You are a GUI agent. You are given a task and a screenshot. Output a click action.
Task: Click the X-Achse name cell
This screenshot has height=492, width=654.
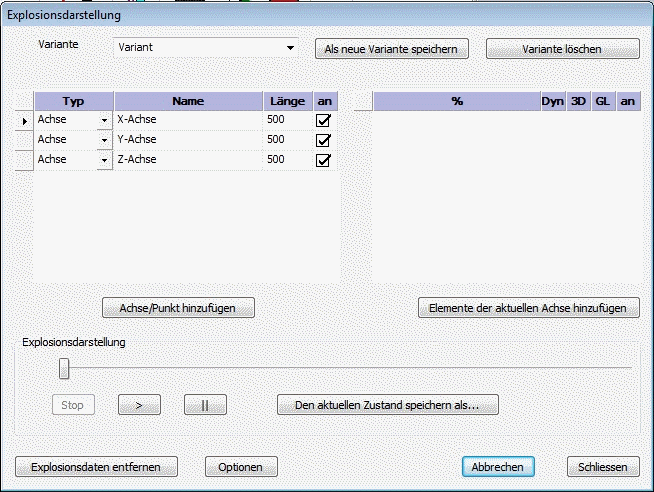189,120
